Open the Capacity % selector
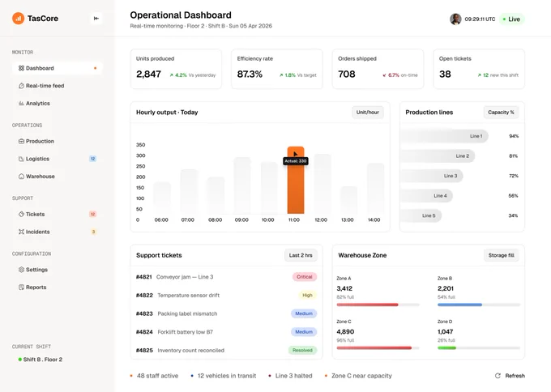 pyautogui.click(x=501, y=113)
